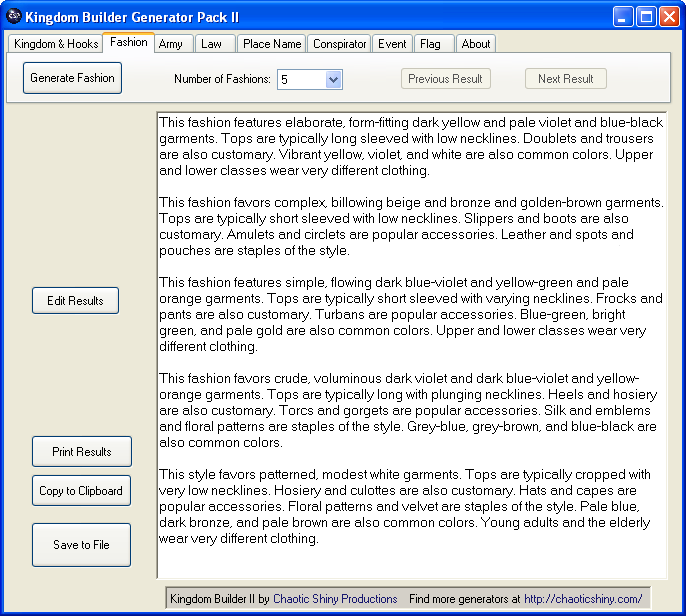Switch to the Event tab
Viewport: 686px width, 616px height.
click(392, 44)
